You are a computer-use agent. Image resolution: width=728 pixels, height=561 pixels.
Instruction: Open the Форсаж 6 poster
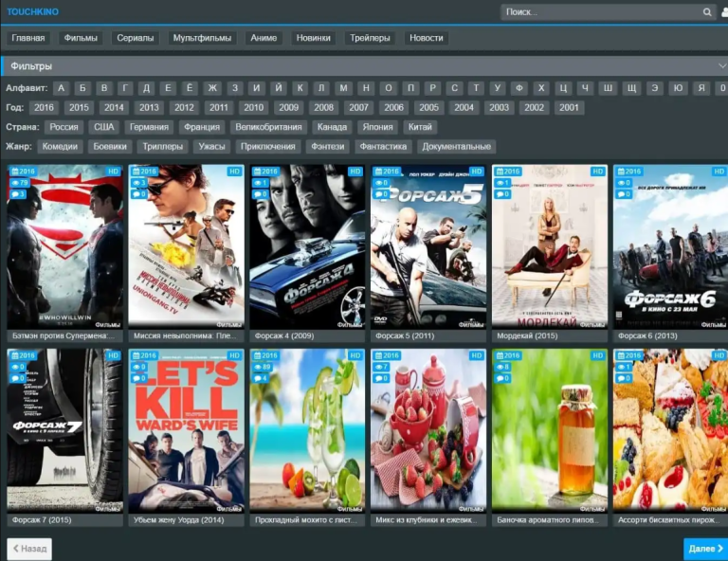click(670, 246)
